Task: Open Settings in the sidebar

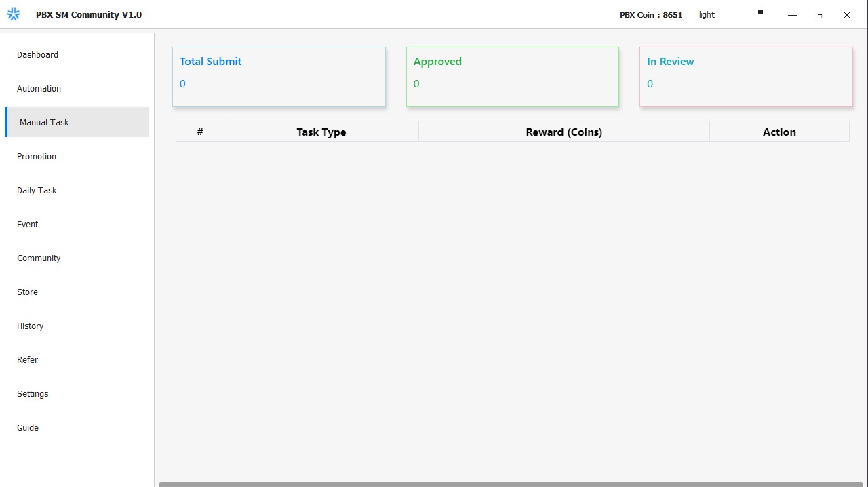Action: (x=33, y=394)
